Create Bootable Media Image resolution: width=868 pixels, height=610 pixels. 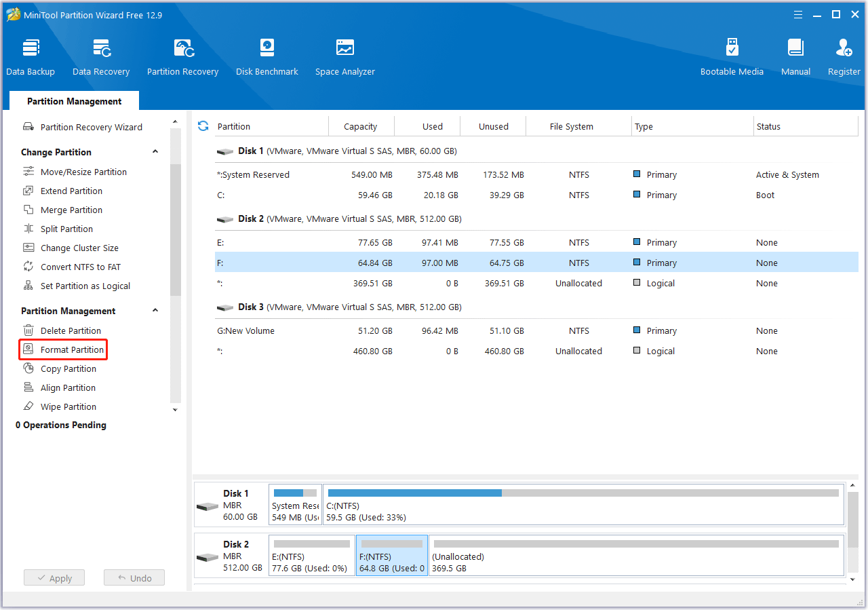coord(732,58)
